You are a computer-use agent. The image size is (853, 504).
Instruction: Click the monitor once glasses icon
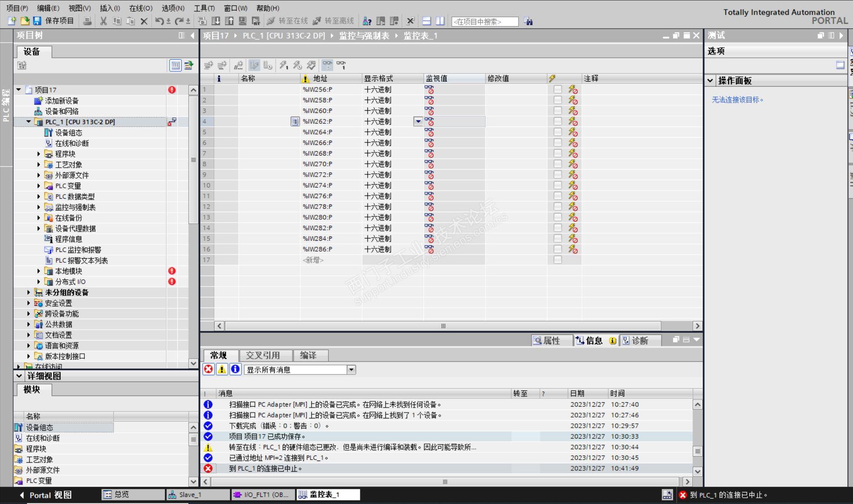pos(341,65)
